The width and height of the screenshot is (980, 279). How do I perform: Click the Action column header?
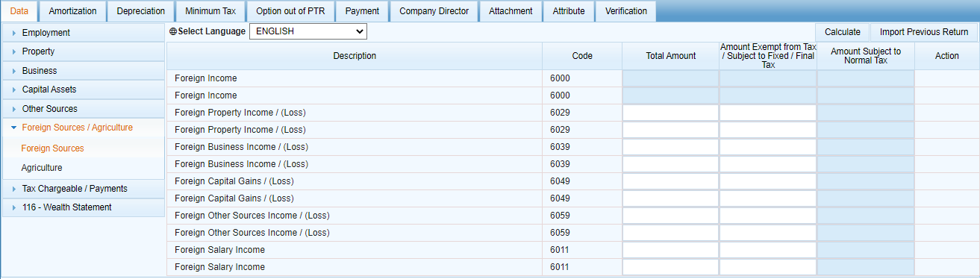[947, 56]
